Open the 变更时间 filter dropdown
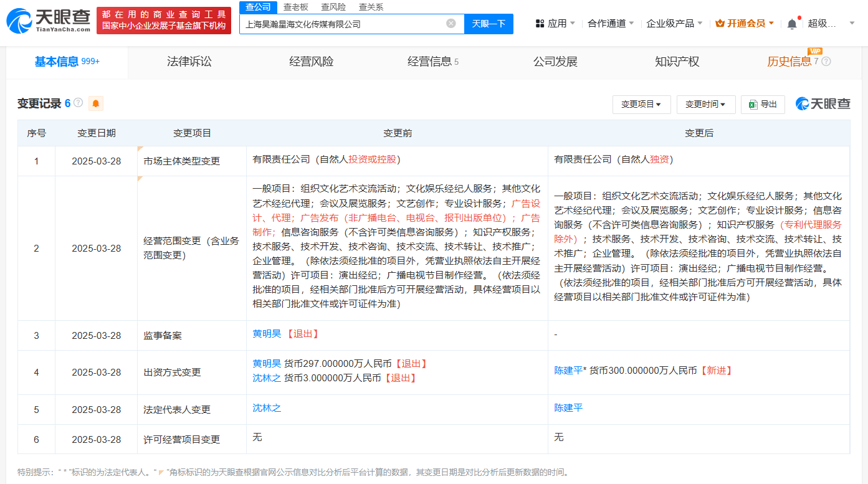Image resolution: width=868 pixels, height=484 pixels. (x=706, y=105)
